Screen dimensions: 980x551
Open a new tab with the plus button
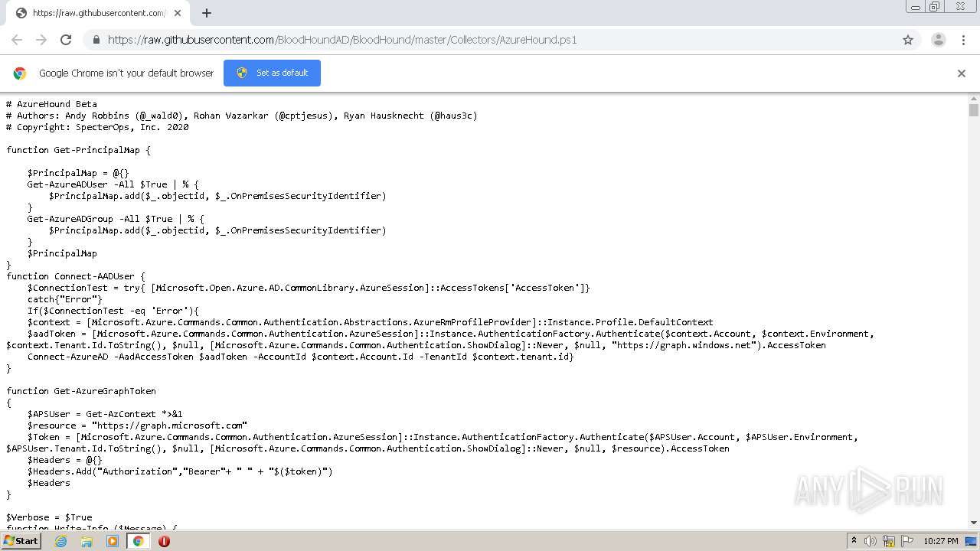pyautogui.click(x=207, y=13)
